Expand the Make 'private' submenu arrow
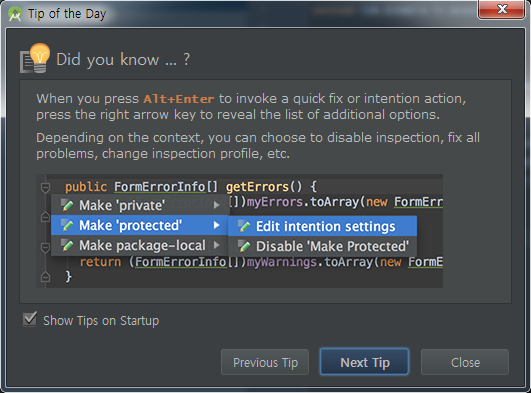The image size is (531, 393). (216, 205)
